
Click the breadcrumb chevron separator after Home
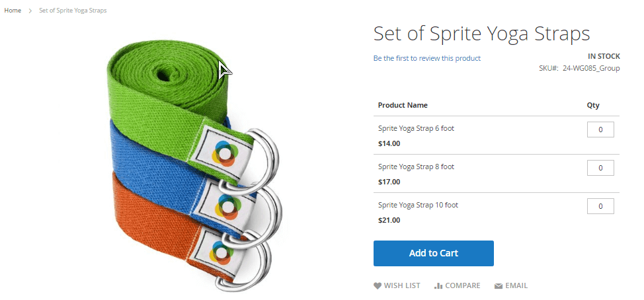(30, 11)
